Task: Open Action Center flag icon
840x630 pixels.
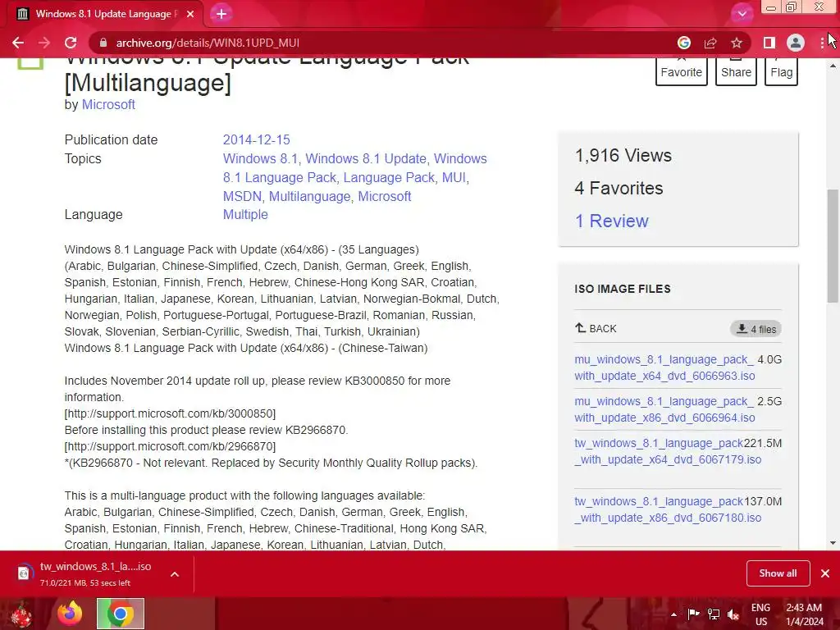Action: tap(693, 614)
